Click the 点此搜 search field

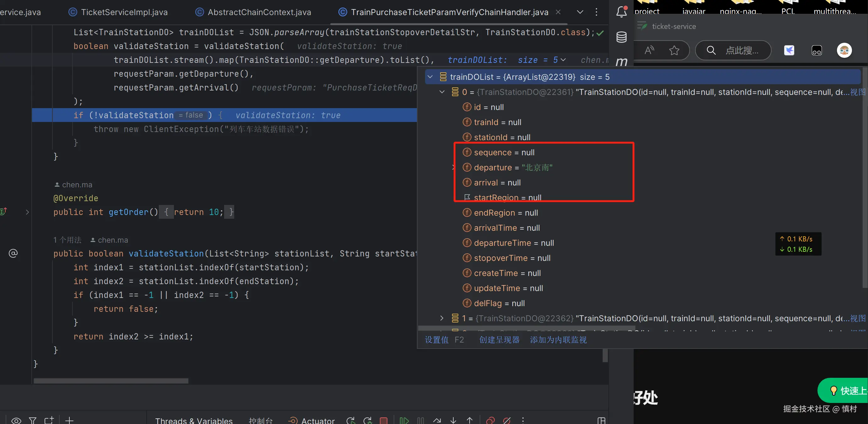(741, 51)
